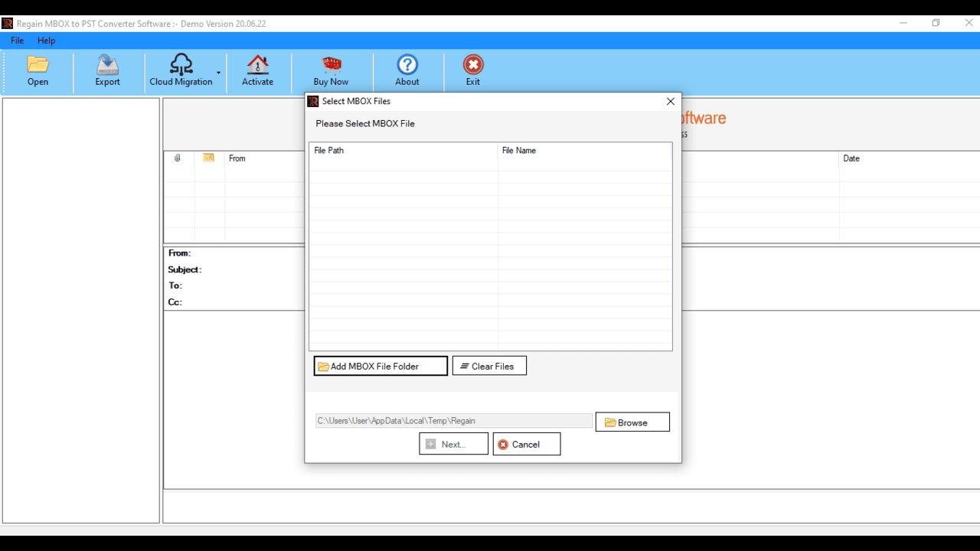Screen dimensions: 980x551
Task: Open the Buy Now cart icon
Action: pos(331,64)
